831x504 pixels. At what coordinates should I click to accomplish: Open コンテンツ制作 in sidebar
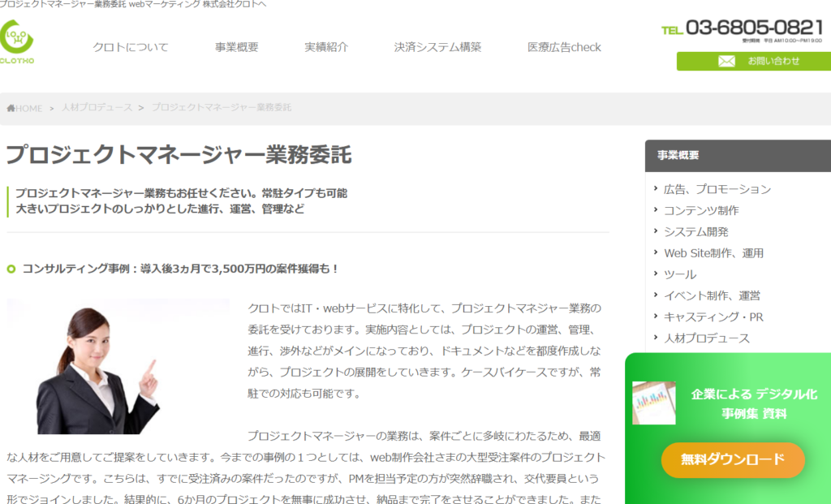point(701,210)
